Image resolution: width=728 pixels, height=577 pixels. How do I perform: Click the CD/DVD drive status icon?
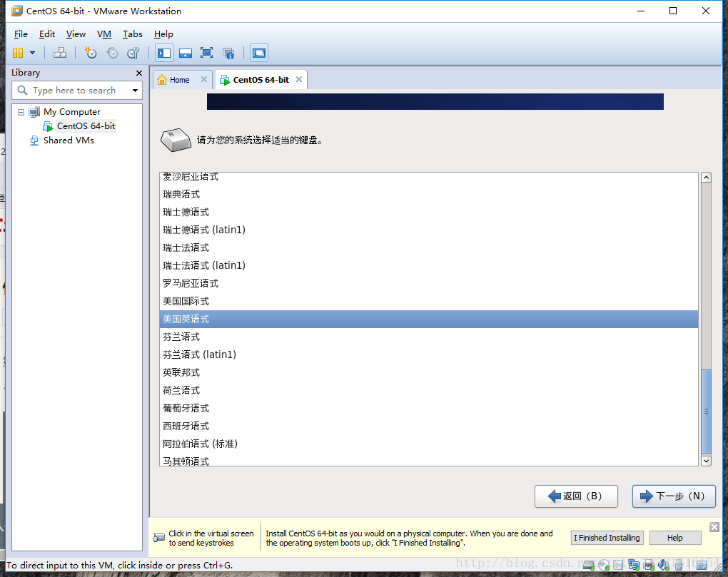604,564
